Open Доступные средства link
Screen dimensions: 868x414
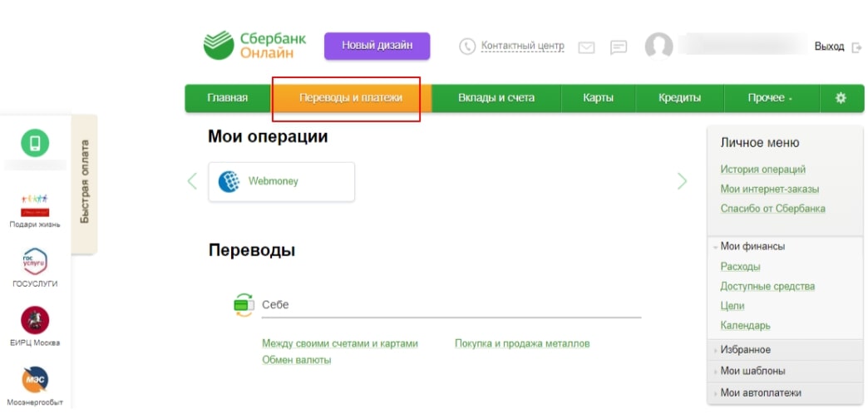pos(767,287)
